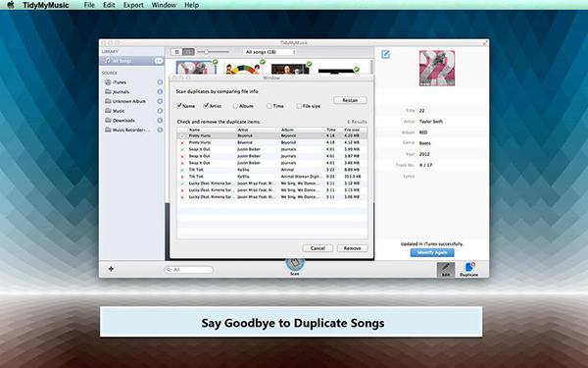The image size is (588, 368).
Task: Click the Scan button icon
Action: click(295, 264)
